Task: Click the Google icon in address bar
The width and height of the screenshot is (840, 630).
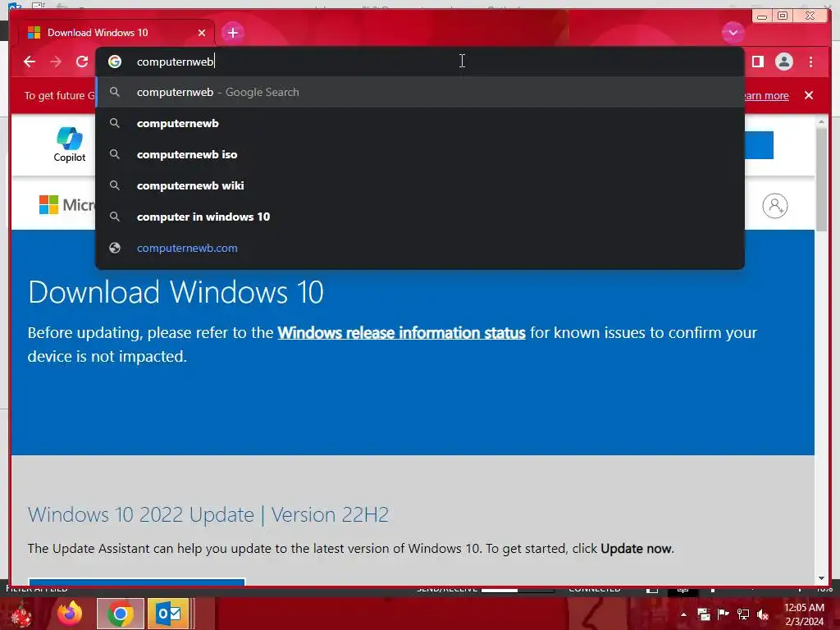Action: pyautogui.click(x=115, y=62)
